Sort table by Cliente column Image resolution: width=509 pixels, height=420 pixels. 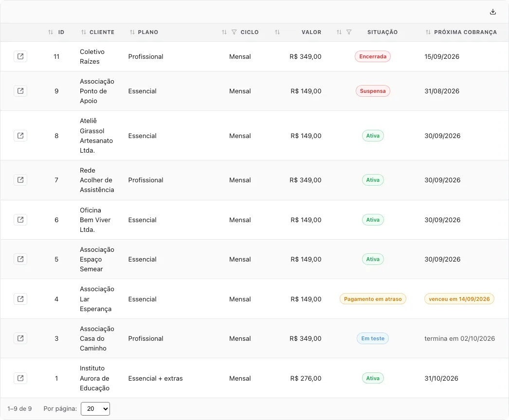click(x=83, y=32)
